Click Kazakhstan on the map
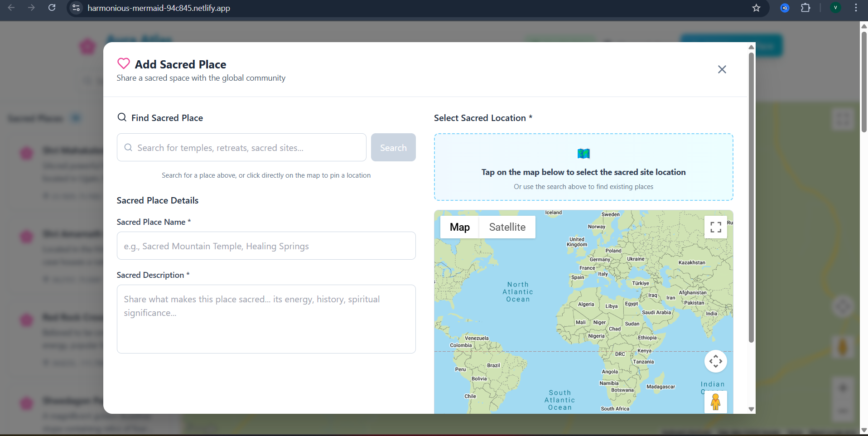Image resolution: width=868 pixels, height=436 pixels. [x=692, y=262]
